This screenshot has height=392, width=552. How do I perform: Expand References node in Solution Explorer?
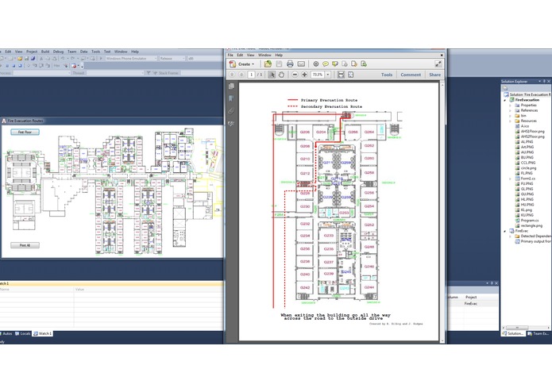tap(510, 111)
